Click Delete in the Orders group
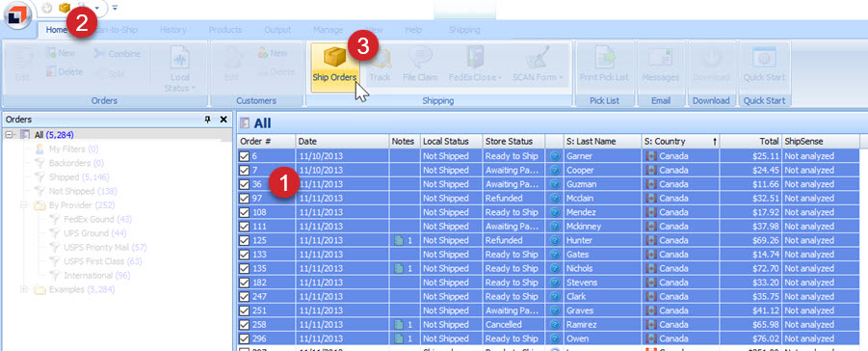This screenshot has height=351, width=868. 65,71
